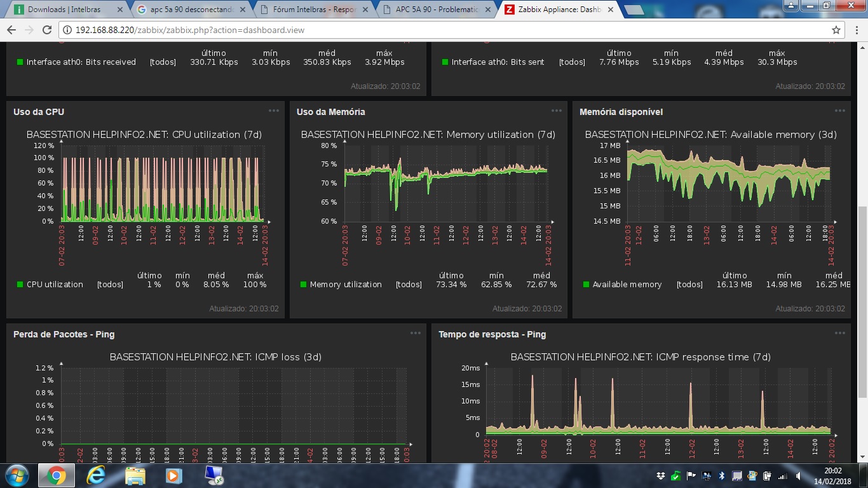Open the media player taskbar icon
The image size is (868, 488).
[173, 475]
